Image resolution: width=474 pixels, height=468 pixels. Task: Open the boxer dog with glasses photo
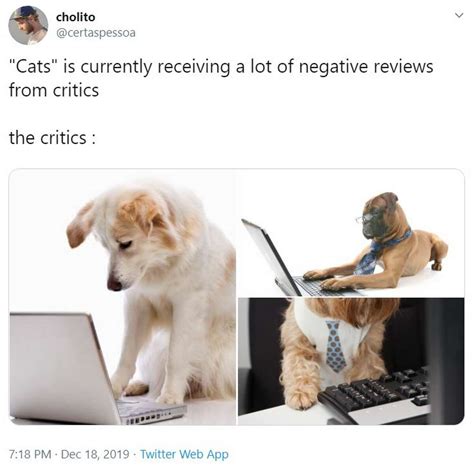coord(351,233)
